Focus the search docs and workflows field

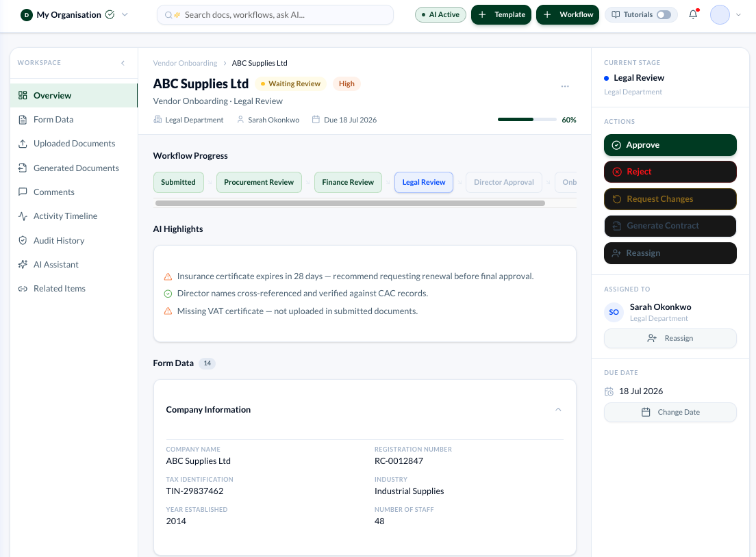pyautogui.click(x=275, y=15)
